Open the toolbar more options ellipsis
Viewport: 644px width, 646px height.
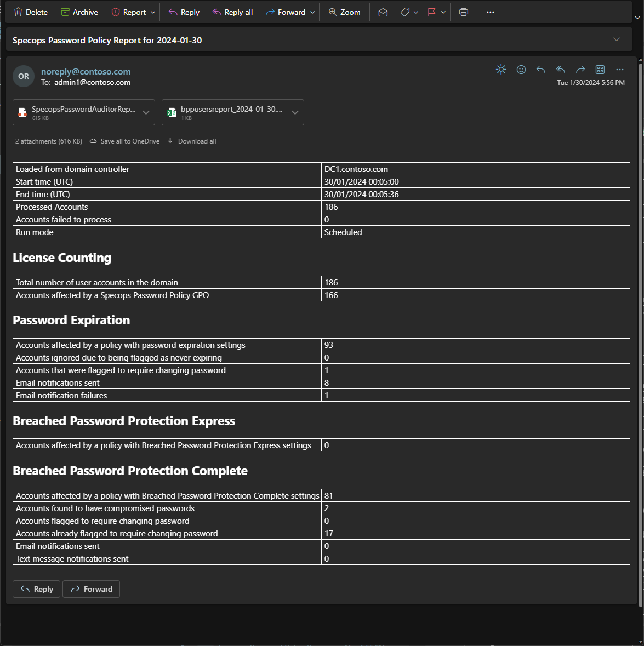pos(491,12)
